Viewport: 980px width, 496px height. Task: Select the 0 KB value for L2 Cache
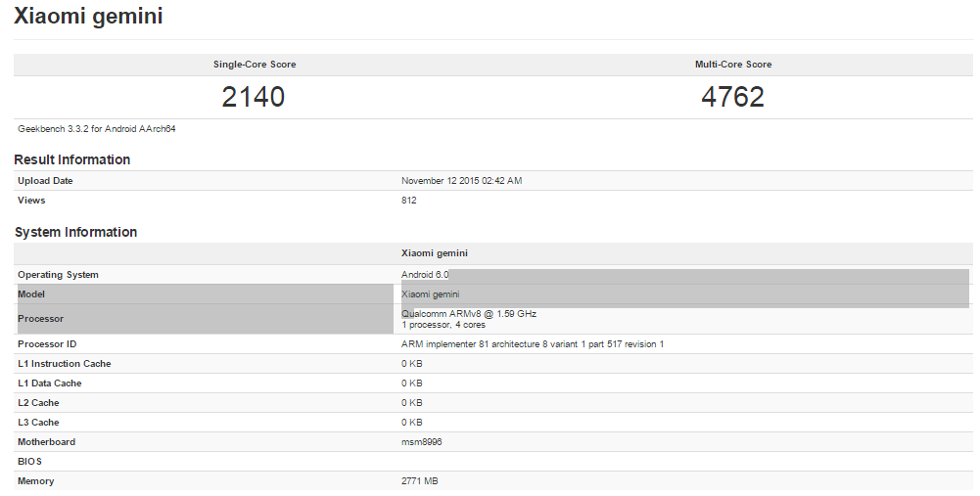tap(412, 403)
